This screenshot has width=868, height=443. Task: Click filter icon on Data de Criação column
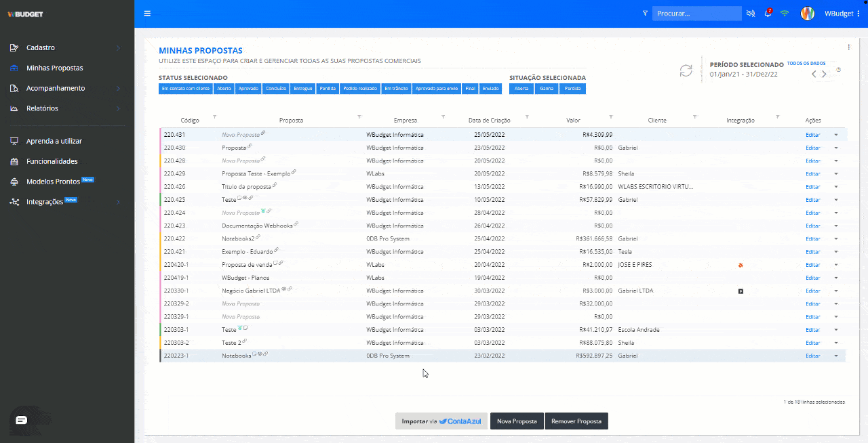(x=527, y=117)
